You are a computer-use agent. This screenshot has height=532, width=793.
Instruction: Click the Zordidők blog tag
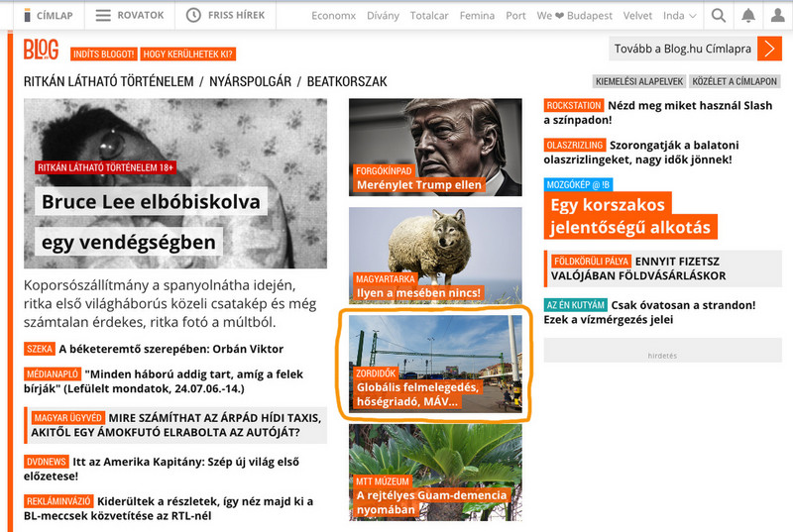click(376, 373)
